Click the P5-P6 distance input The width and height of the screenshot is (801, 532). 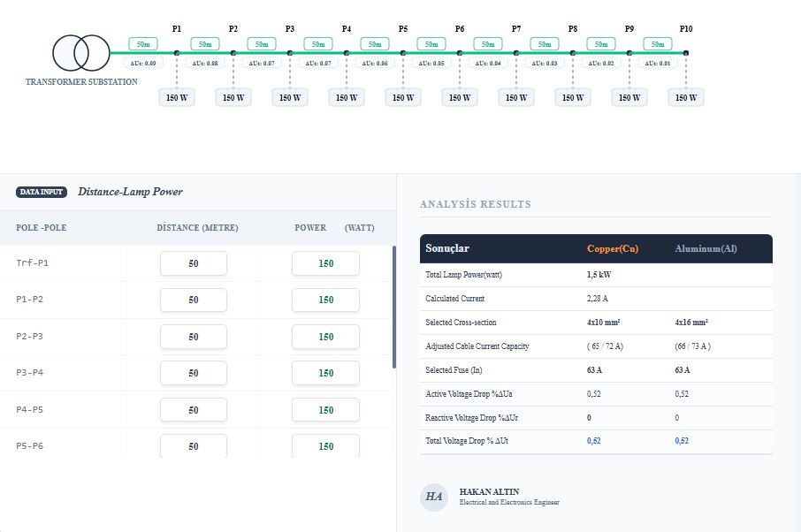point(194,446)
